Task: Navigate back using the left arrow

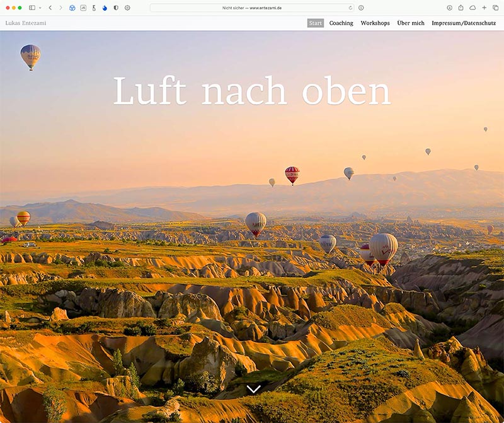Action: click(x=50, y=8)
